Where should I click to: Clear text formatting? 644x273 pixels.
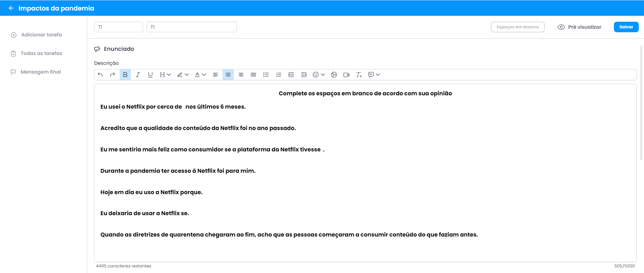(x=359, y=75)
